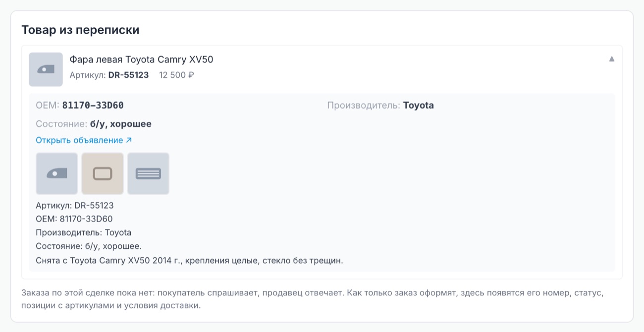
Task: Click the bold condition value б/у, хорошее
Action: pyautogui.click(x=120, y=124)
